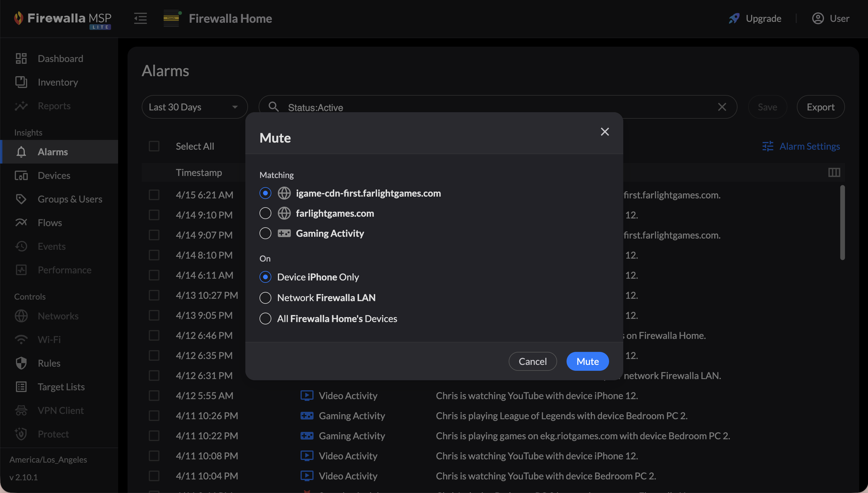The image size is (868, 493).
Task: Click the Firewalla Home box icon
Action: pyautogui.click(x=171, y=18)
